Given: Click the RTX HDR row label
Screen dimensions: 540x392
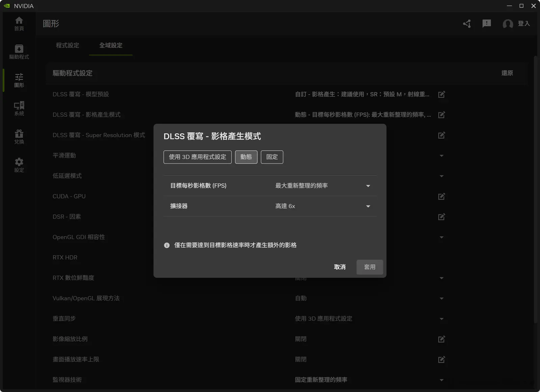Looking at the screenshot, I should pyautogui.click(x=65, y=258).
